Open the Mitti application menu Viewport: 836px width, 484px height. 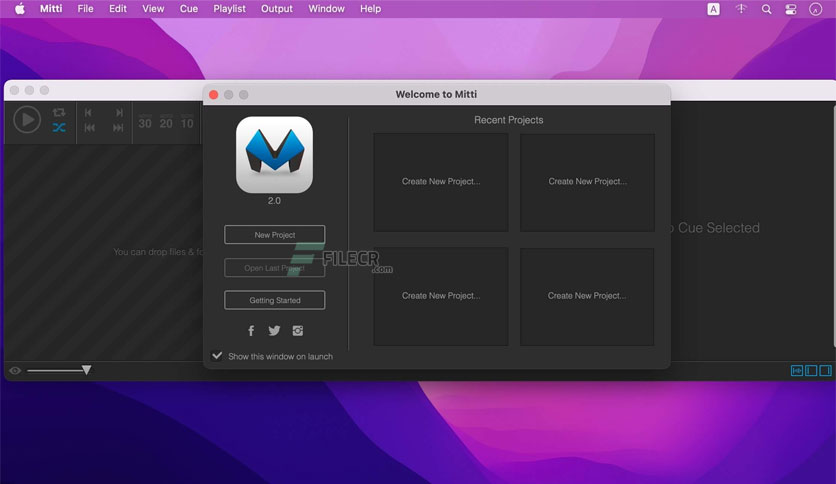(x=51, y=9)
